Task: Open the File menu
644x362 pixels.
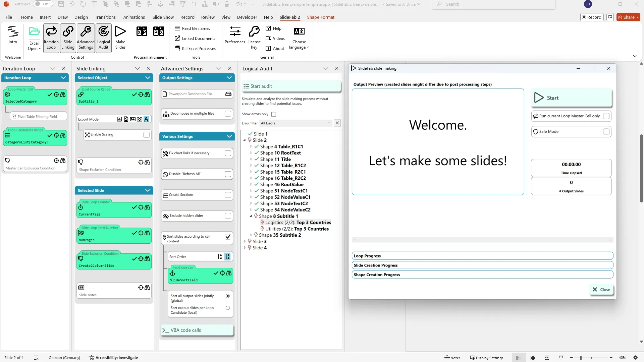Action: point(9,17)
